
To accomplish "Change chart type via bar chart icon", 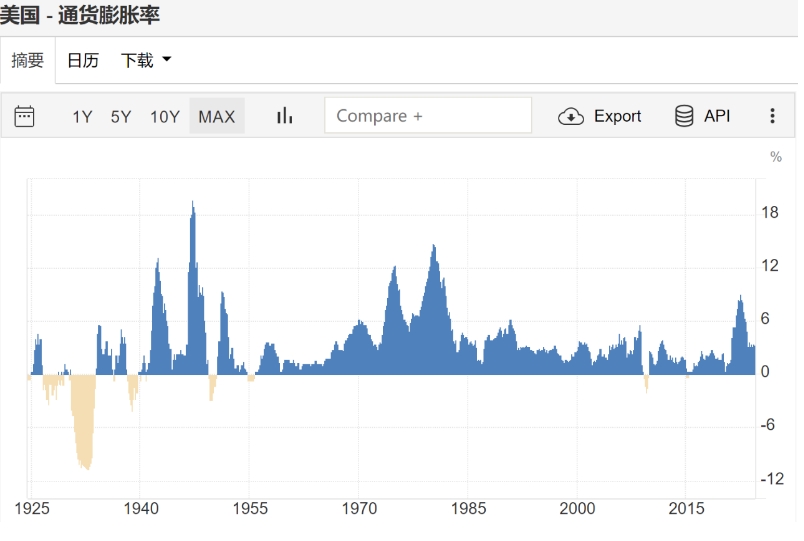I will point(285,116).
